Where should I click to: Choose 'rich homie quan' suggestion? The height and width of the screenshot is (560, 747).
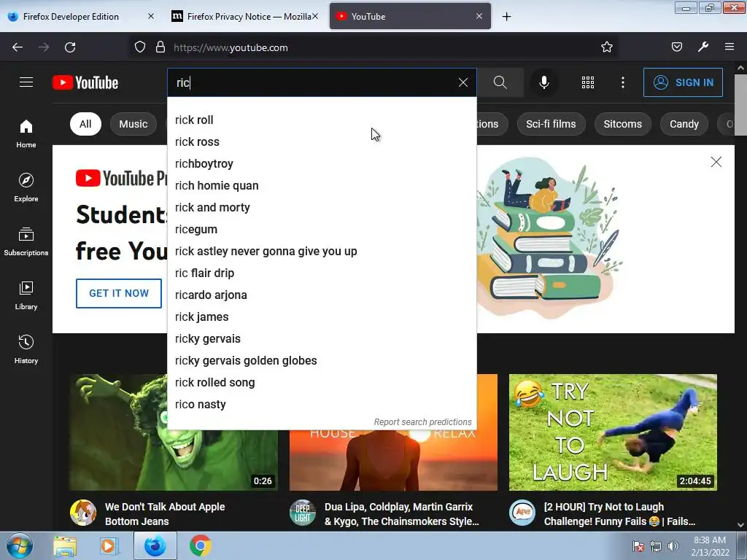[322, 186]
